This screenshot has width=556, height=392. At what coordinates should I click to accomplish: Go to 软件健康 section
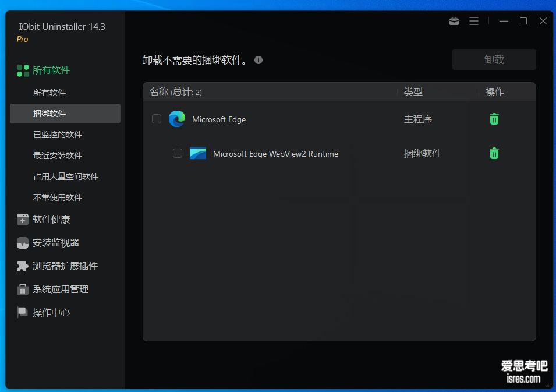point(51,219)
